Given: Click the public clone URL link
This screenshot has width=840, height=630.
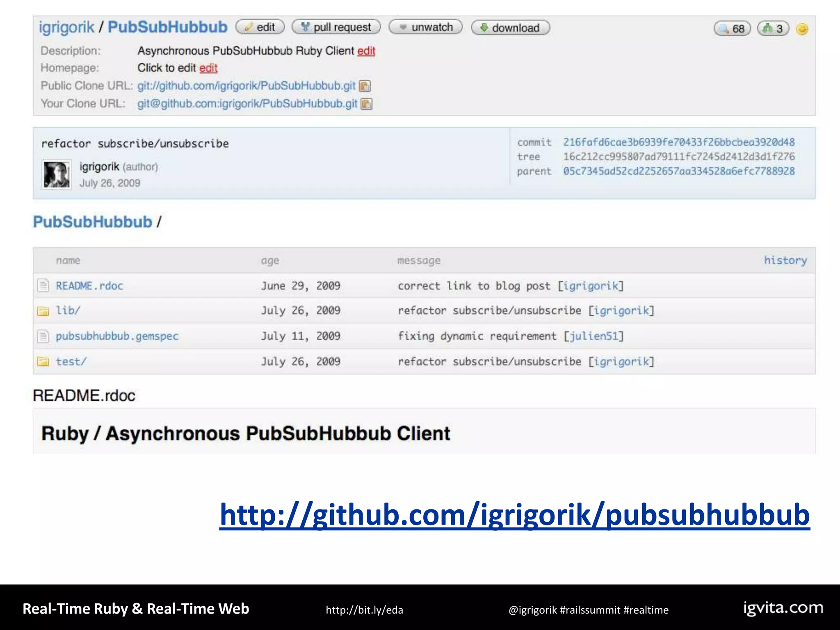Looking at the screenshot, I should (x=246, y=86).
